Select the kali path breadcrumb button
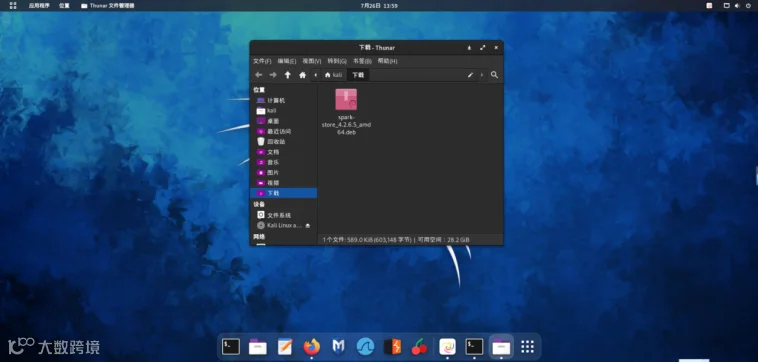 (x=334, y=75)
